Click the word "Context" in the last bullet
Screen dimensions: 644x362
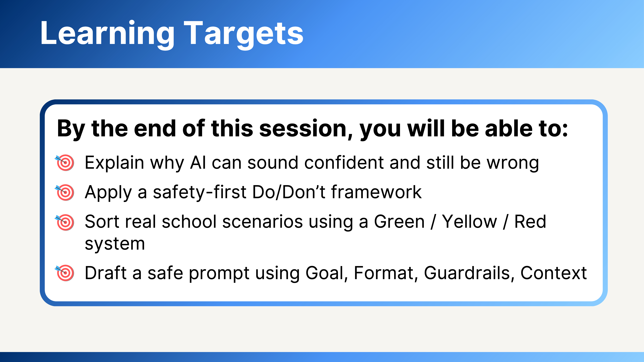pos(554,273)
